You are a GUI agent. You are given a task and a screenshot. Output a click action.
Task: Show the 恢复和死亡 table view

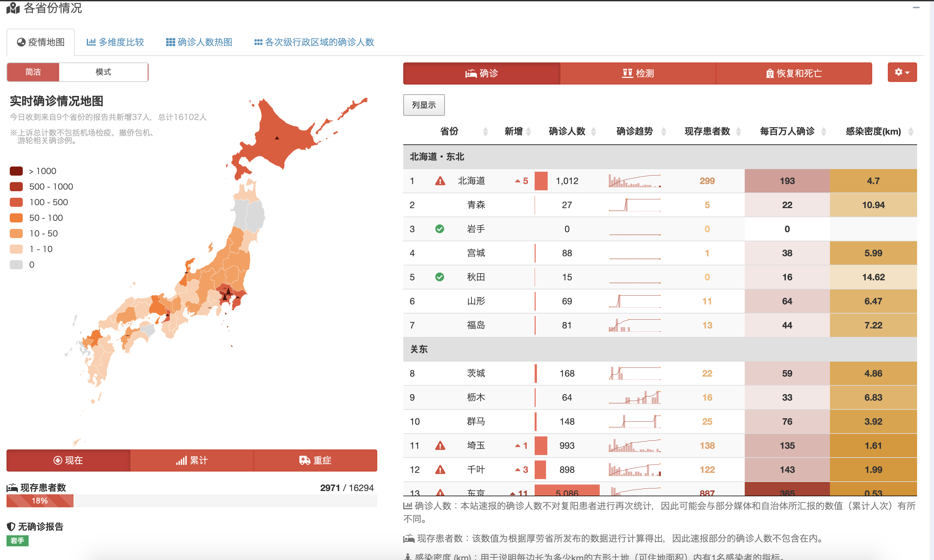(794, 73)
